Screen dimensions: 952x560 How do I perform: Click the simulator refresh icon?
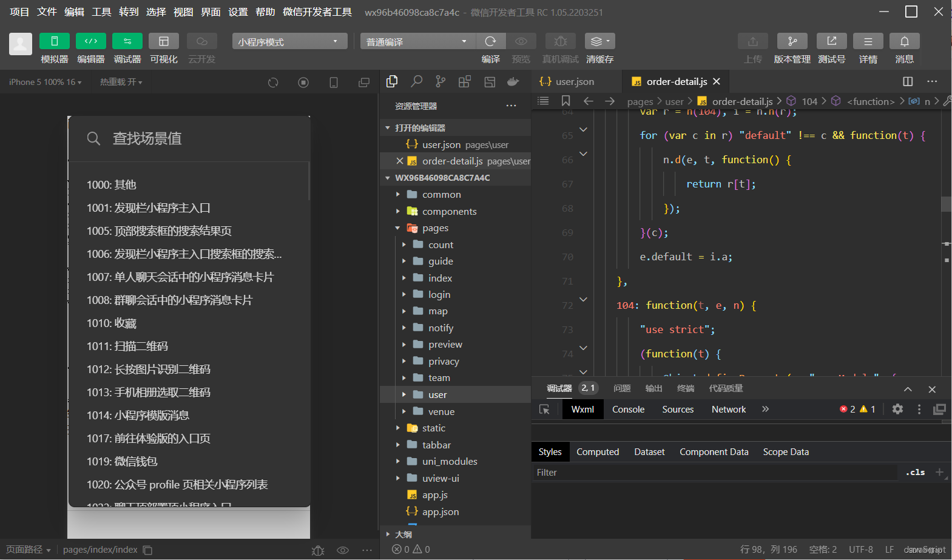point(273,83)
